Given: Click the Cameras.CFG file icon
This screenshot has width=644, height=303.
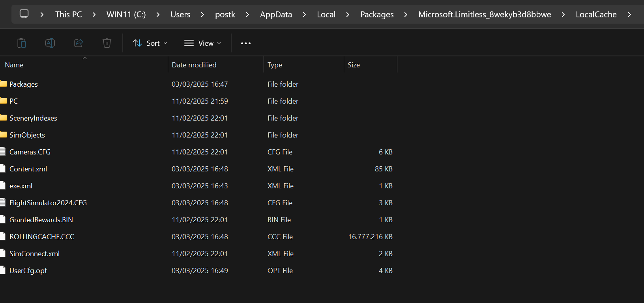Looking at the screenshot, I should coord(3,152).
